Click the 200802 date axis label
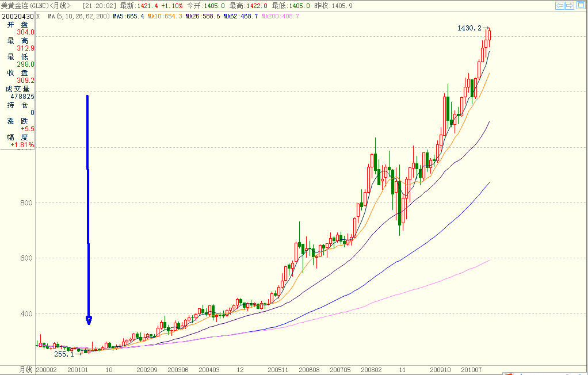 [372, 370]
